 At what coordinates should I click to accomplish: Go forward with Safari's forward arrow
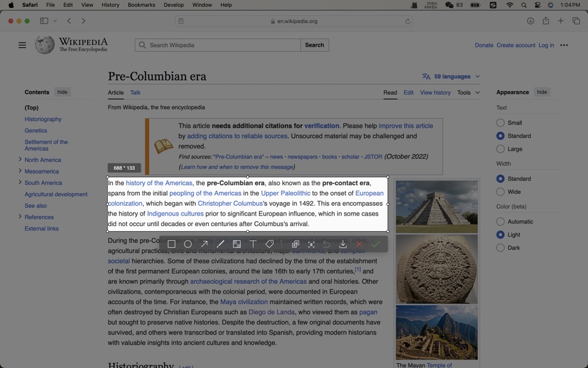pyautogui.click(x=84, y=21)
